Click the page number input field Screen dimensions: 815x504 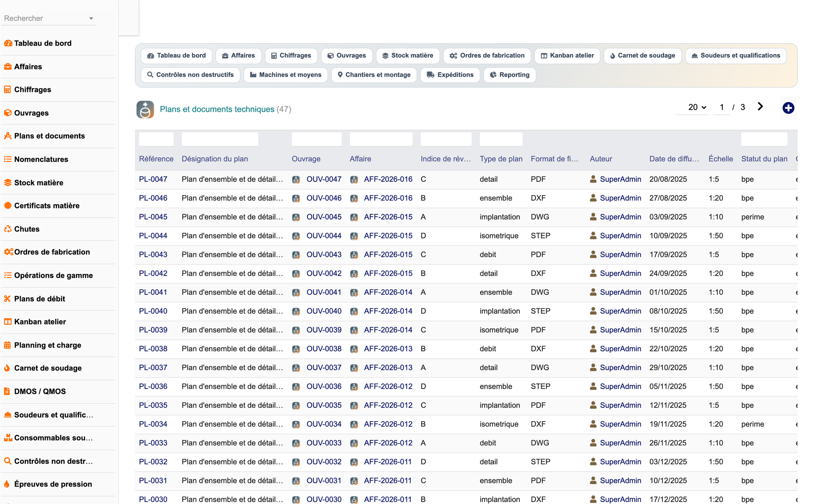point(722,108)
